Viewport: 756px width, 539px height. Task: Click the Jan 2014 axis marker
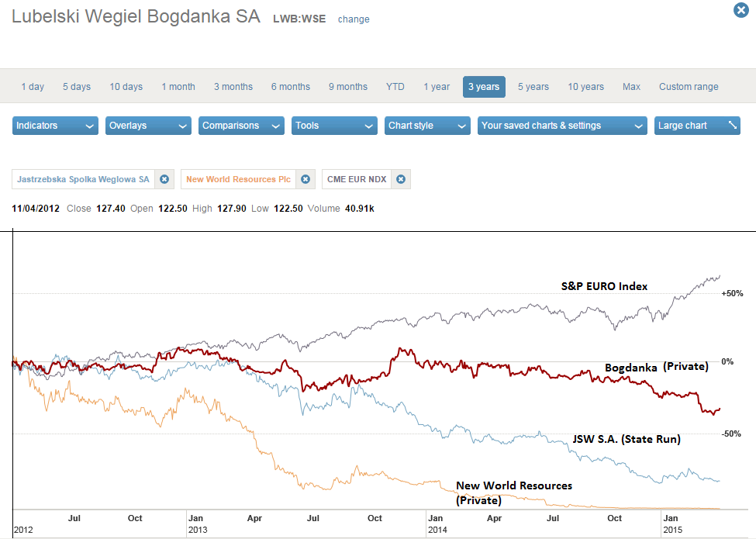pyautogui.click(x=437, y=524)
